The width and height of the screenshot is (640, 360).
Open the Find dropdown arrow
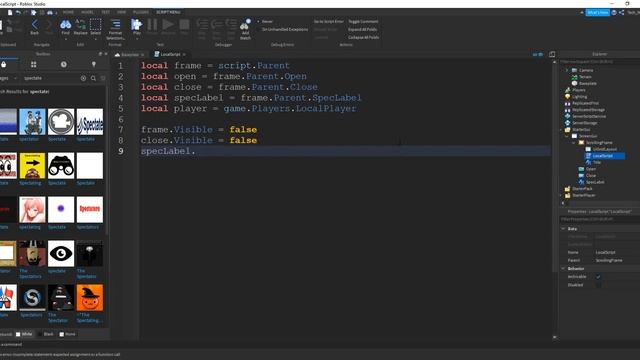pos(65,38)
